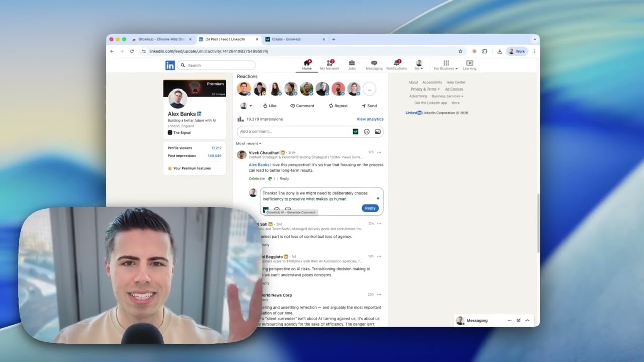Open the Messaging nav icon

pyautogui.click(x=374, y=65)
